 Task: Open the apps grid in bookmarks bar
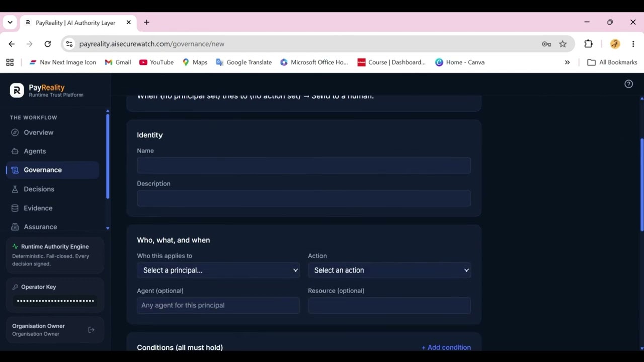[x=10, y=62]
